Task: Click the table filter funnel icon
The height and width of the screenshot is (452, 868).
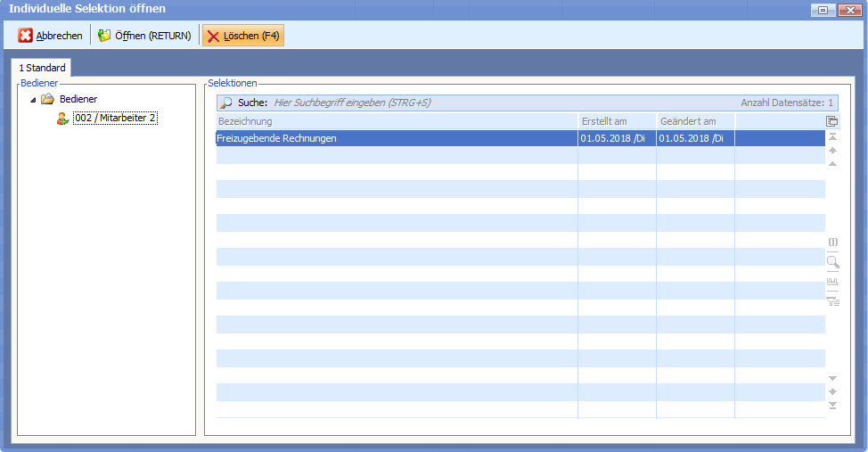Action: tap(832, 301)
